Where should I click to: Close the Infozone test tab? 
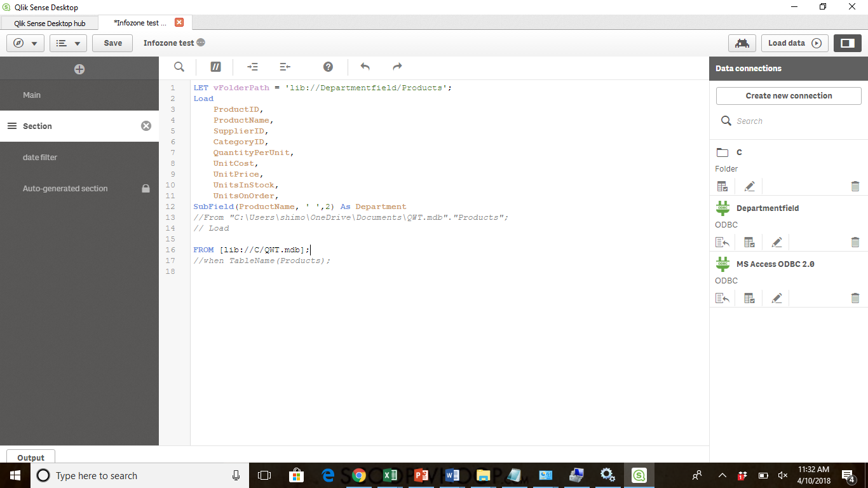coord(179,22)
